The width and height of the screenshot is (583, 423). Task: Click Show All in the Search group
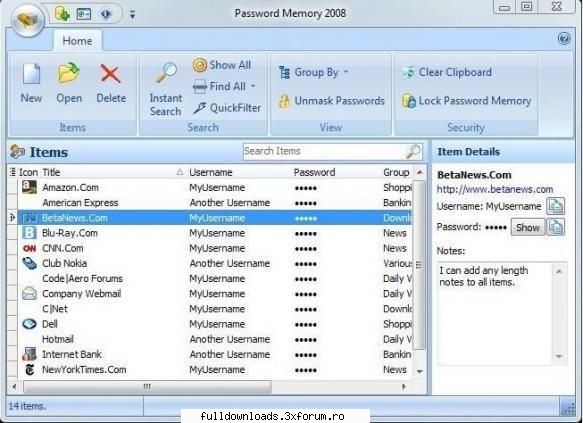pos(222,65)
